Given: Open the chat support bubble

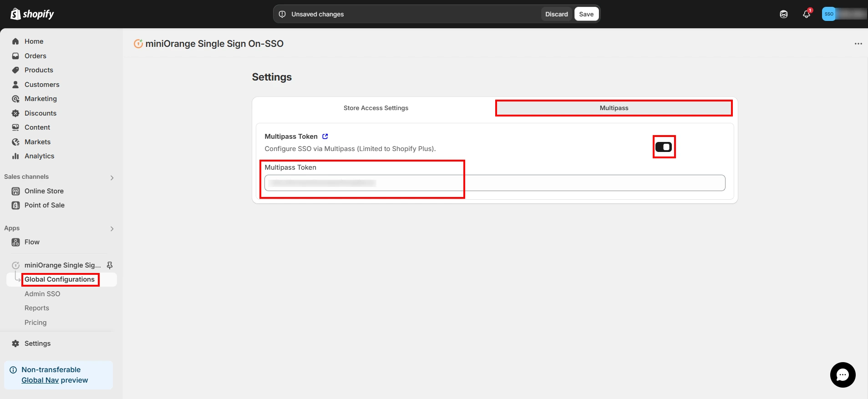Looking at the screenshot, I should pyautogui.click(x=843, y=375).
